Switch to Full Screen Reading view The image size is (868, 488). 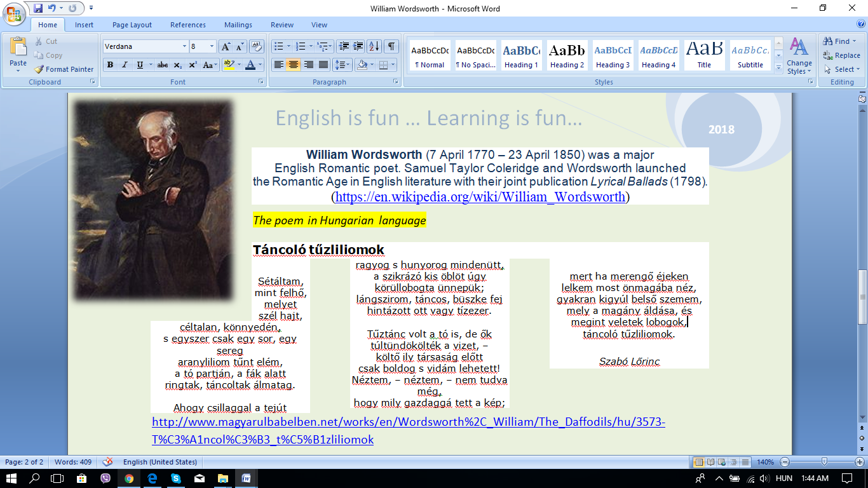click(x=710, y=462)
